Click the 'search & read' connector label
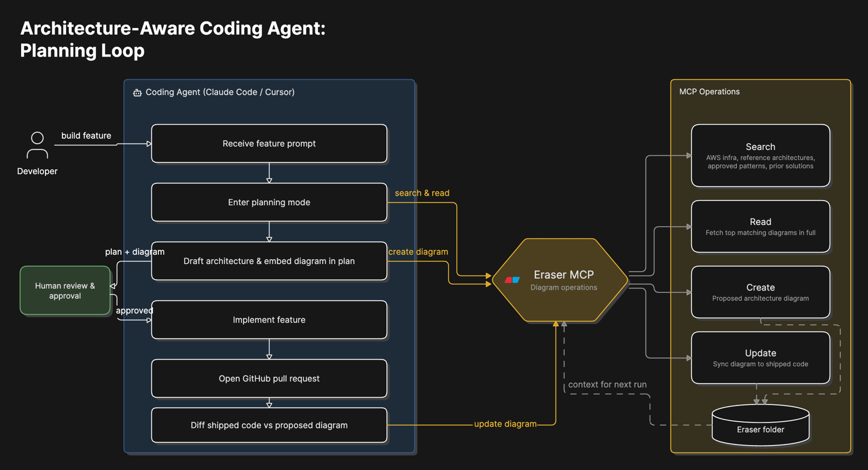Image resolution: width=868 pixels, height=470 pixels. (422, 193)
